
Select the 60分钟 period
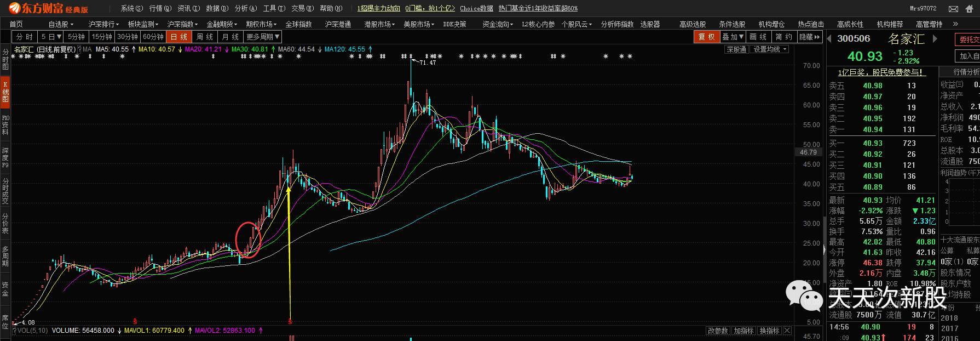[x=153, y=37]
